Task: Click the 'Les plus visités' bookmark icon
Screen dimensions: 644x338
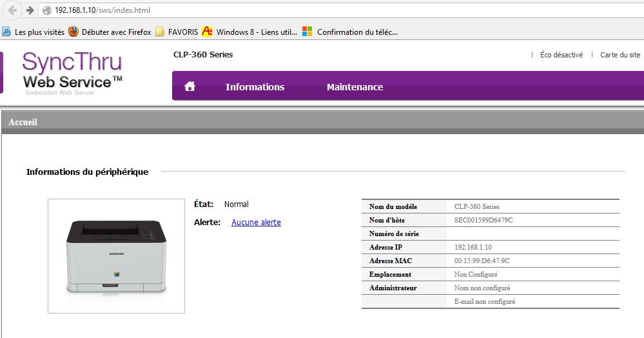Action: tap(6, 32)
